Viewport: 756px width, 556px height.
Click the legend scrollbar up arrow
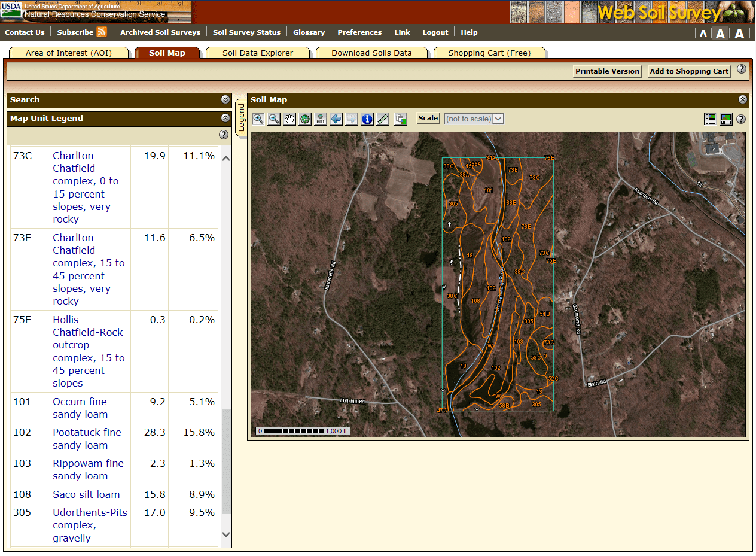click(x=226, y=159)
